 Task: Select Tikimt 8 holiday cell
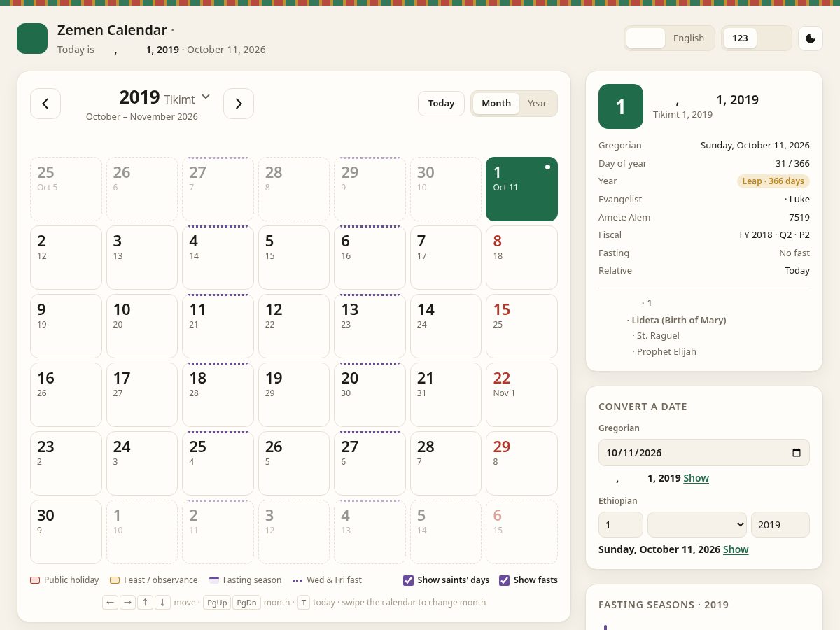point(522,258)
